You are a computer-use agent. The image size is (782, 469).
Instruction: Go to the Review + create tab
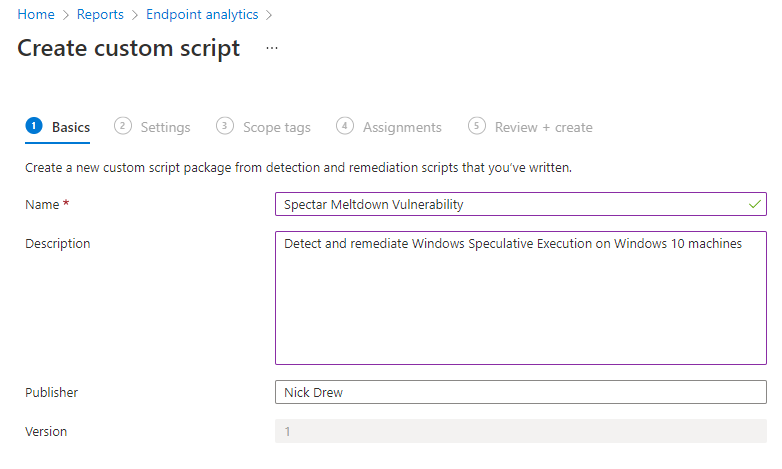click(x=544, y=127)
